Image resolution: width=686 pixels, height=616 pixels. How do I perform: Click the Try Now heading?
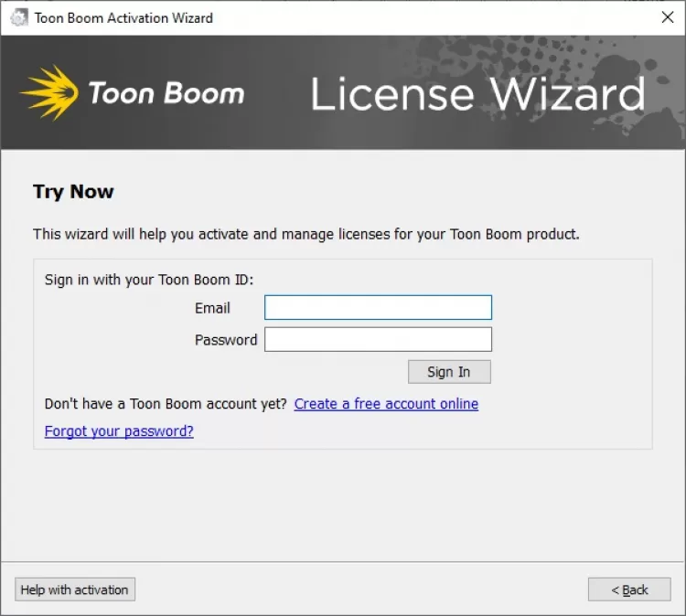pyautogui.click(x=73, y=192)
